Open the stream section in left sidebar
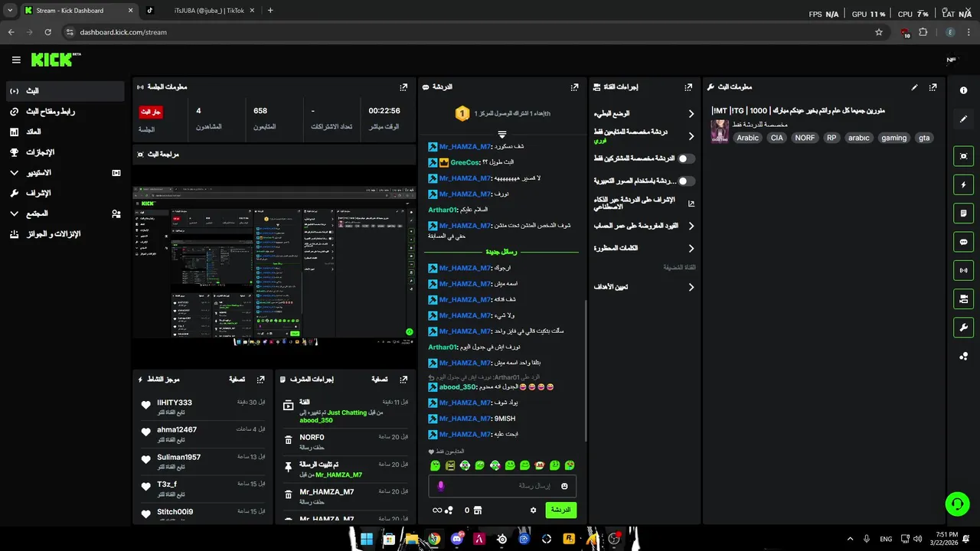 click(65, 91)
